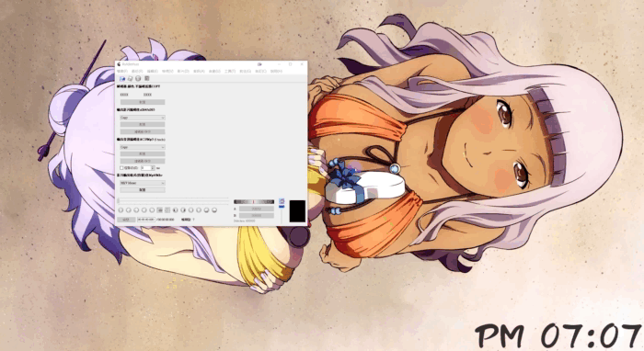Open the 最近(R) Recent menu
The height and width of the screenshot is (351, 644).
tap(137, 72)
